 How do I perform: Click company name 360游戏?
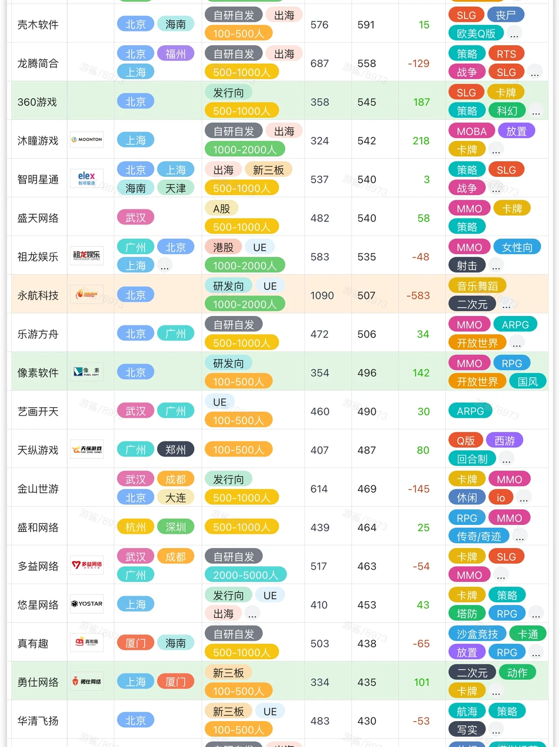[37, 102]
